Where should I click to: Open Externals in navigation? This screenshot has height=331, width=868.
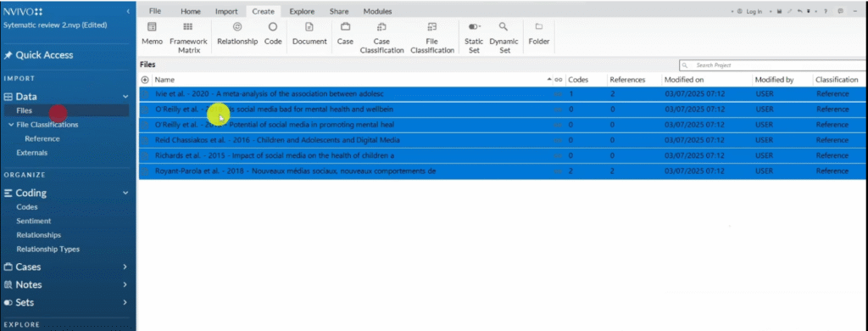pyautogui.click(x=32, y=153)
